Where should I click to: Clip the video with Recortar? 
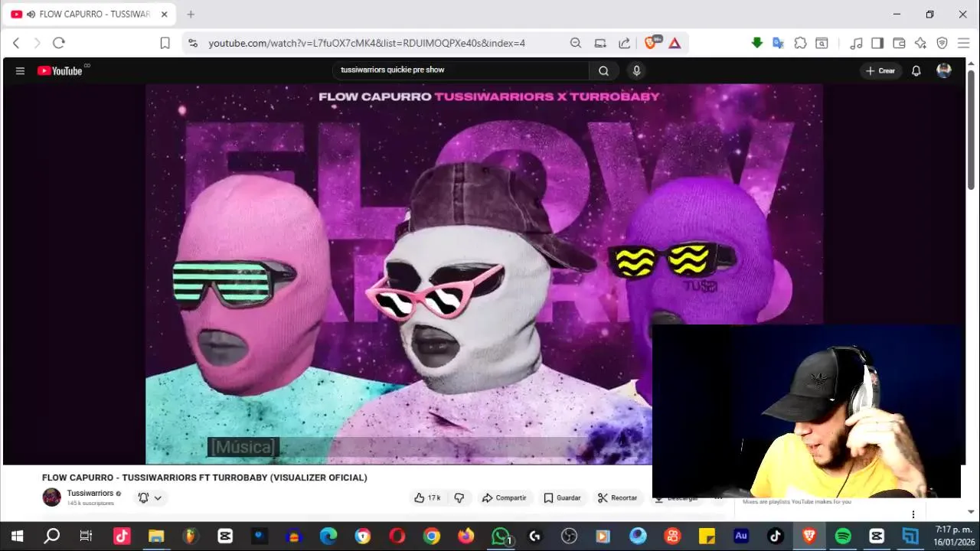tap(617, 497)
